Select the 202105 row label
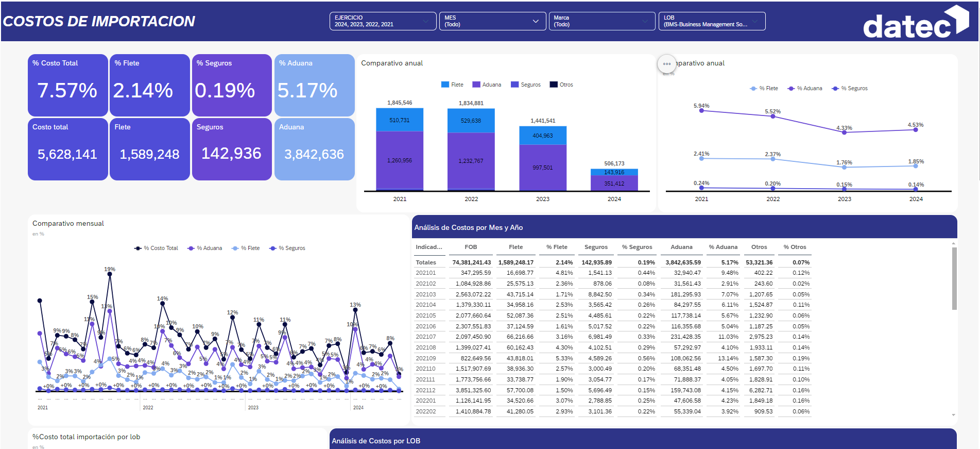 (x=426, y=315)
